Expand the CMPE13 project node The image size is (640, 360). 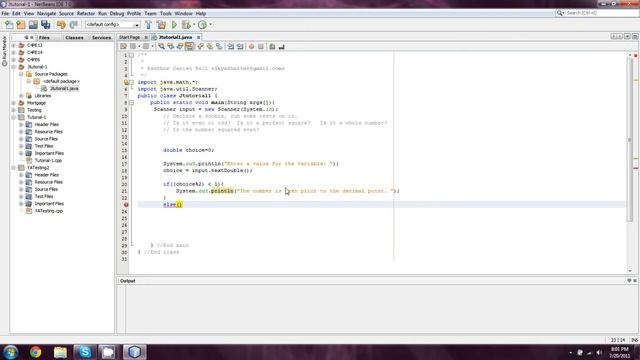14,45
